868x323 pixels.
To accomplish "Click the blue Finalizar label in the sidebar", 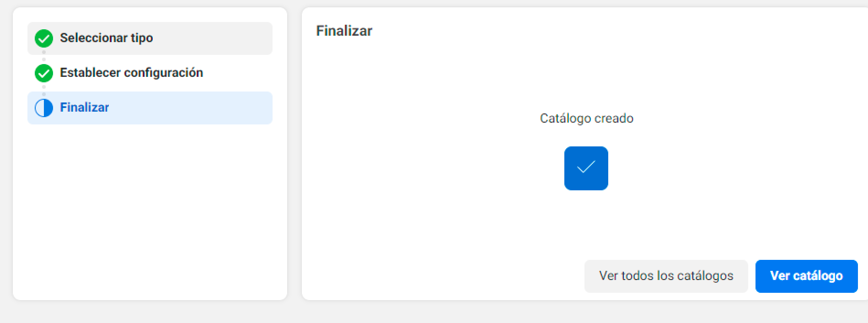I will coord(84,108).
